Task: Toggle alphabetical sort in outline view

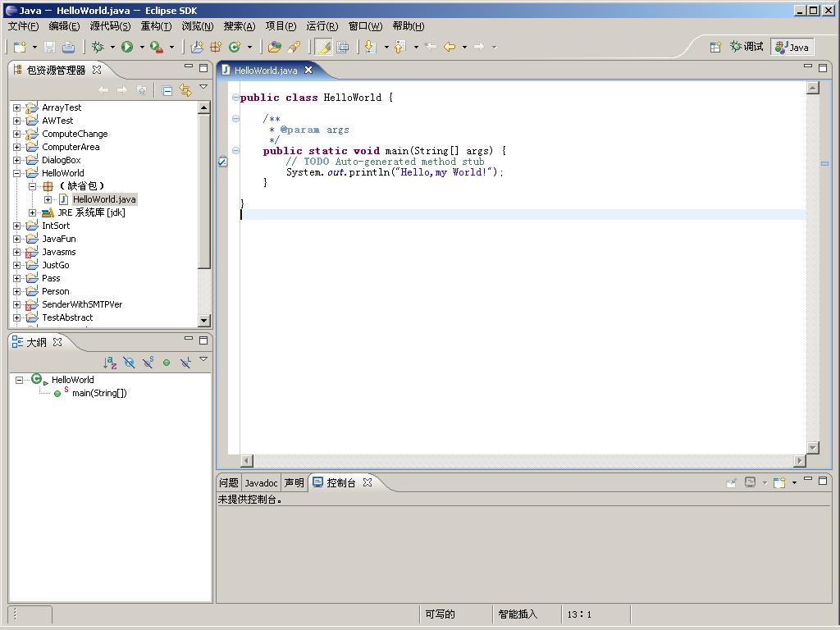Action: coord(110,363)
